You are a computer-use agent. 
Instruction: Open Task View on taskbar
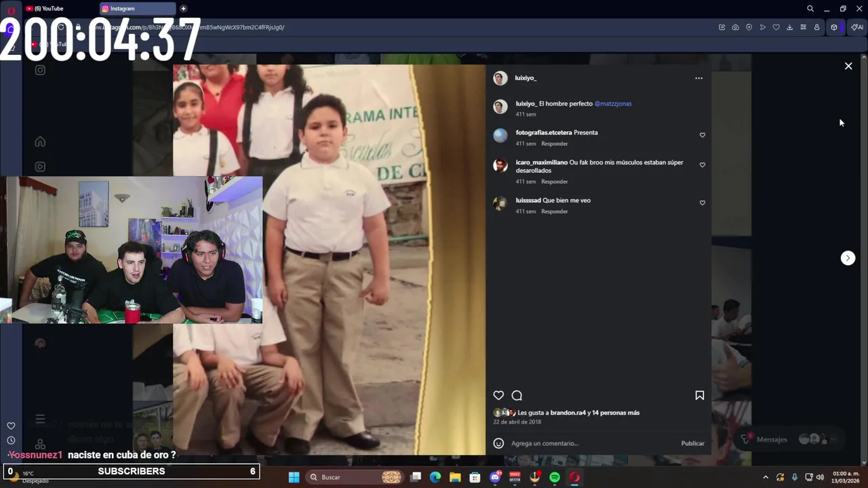(x=416, y=477)
